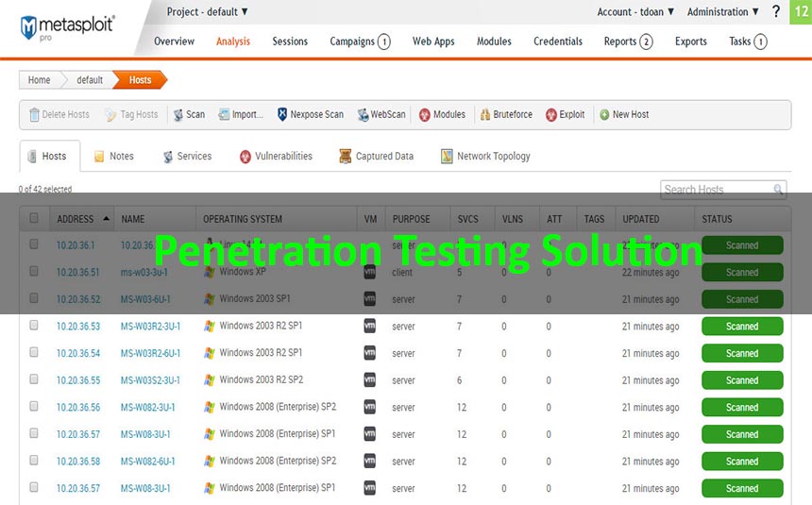
Task: Switch to the Network Topology tab
Action: 485,156
